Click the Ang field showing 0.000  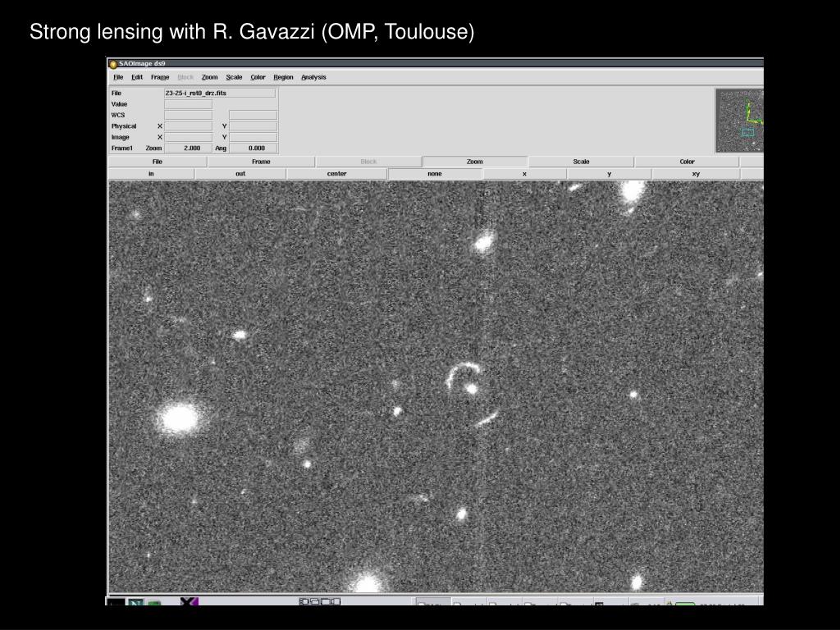coord(253,148)
